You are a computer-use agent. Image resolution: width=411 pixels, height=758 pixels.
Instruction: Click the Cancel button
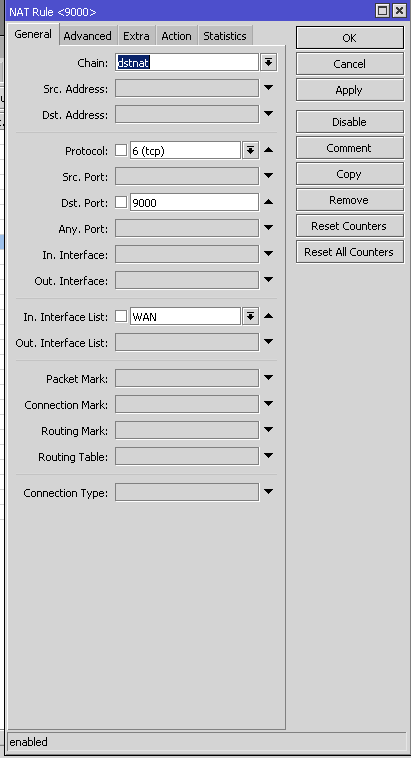350,64
